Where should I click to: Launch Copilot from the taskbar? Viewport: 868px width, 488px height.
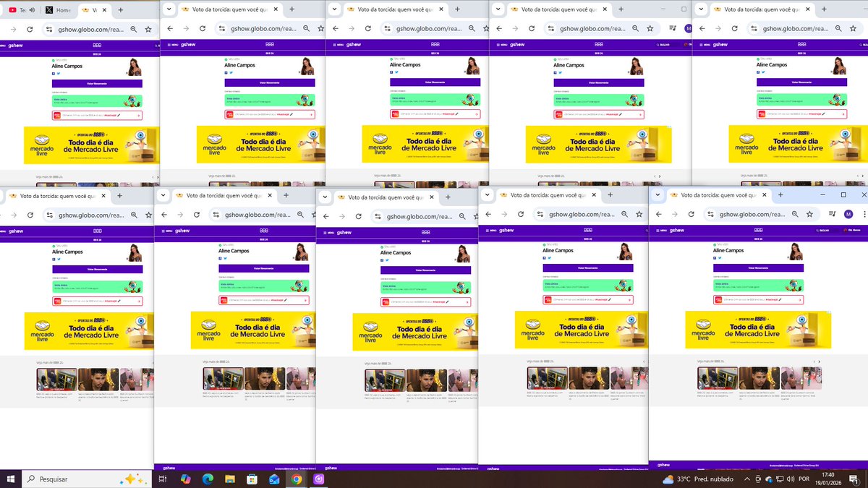(185, 479)
